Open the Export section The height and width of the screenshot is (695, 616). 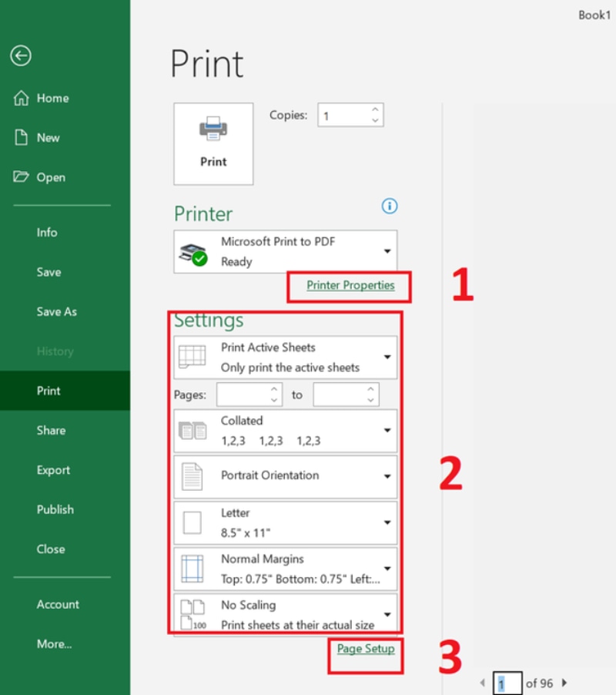pyautogui.click(x=53, y=470)
